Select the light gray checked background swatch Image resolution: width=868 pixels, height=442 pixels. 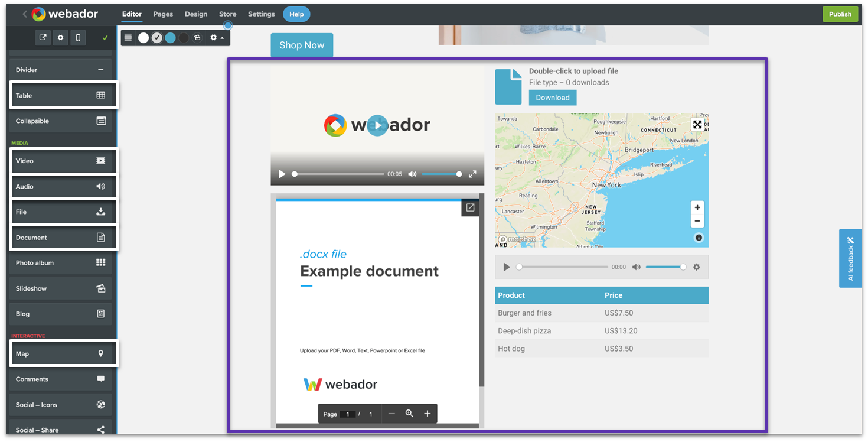(156, 38)
